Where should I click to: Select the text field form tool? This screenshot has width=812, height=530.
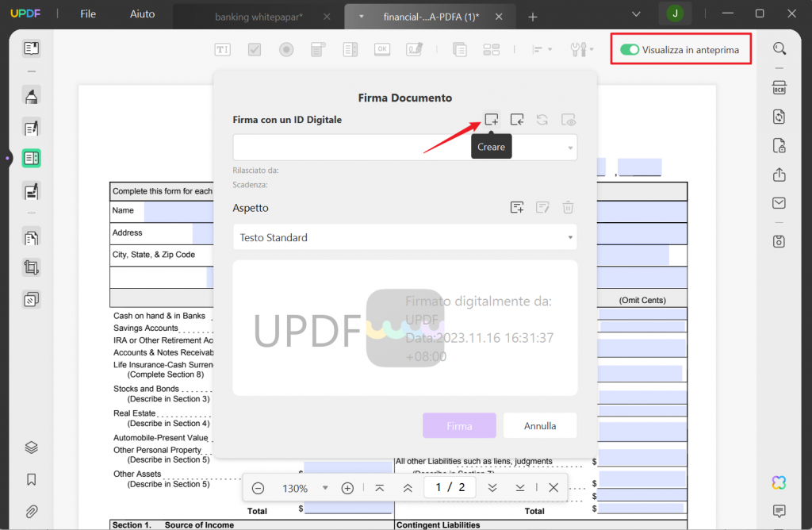222,49
